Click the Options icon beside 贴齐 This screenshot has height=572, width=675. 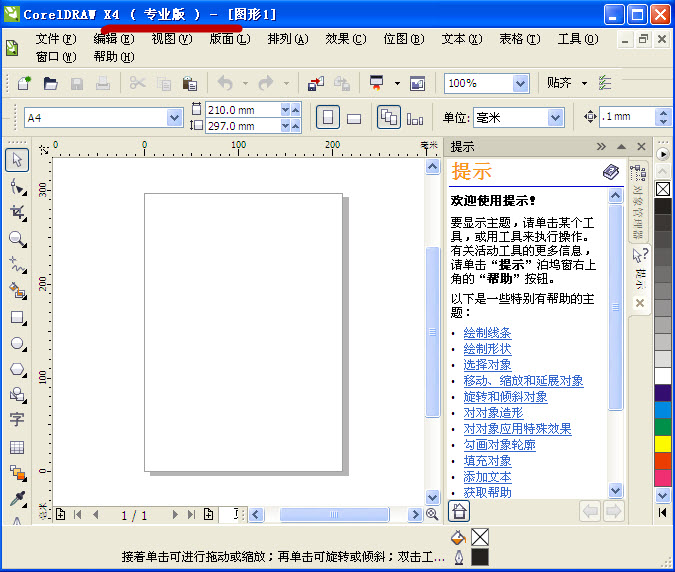tap(605, 83)
